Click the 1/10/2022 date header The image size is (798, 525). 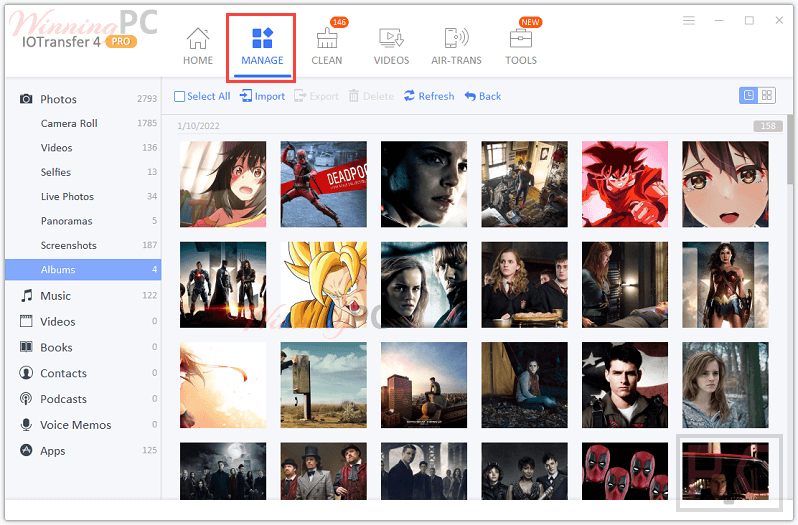[198, 126]
